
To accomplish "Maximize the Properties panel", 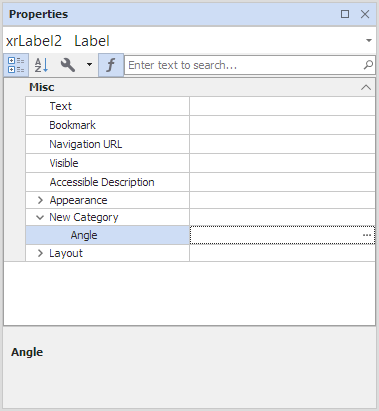I will click(345, 14).
